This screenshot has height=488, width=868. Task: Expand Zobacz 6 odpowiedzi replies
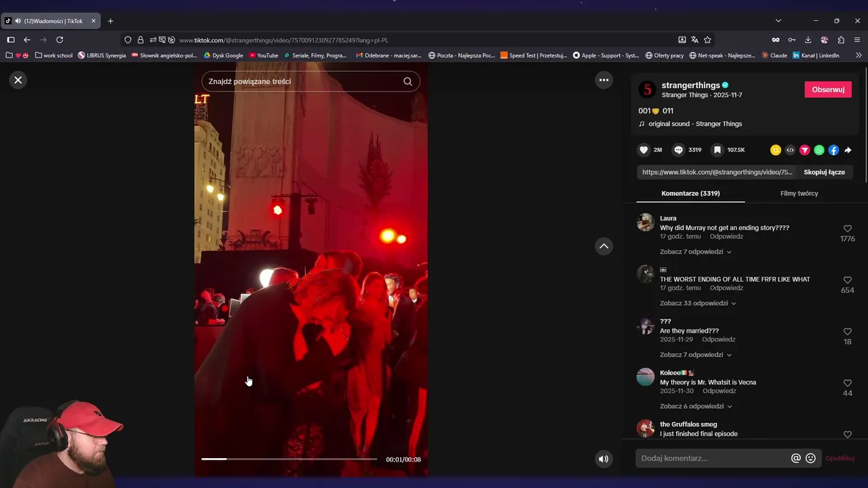(x=695, y=406)
